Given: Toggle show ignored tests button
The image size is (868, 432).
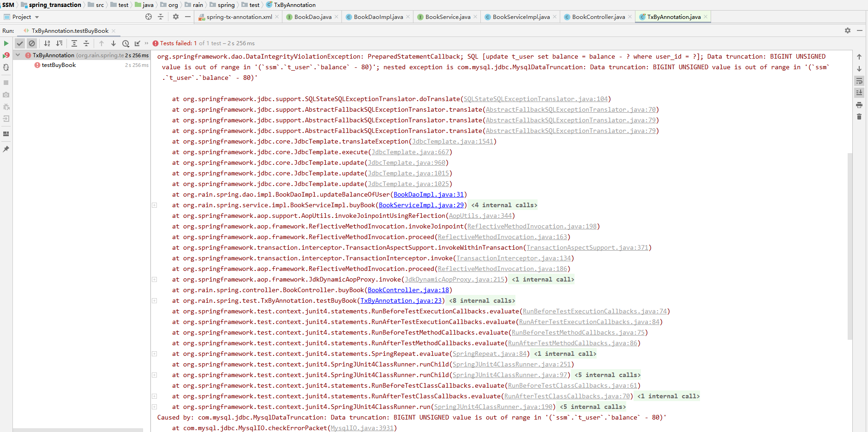Looking at the screenshot, I should coord(32,43).
